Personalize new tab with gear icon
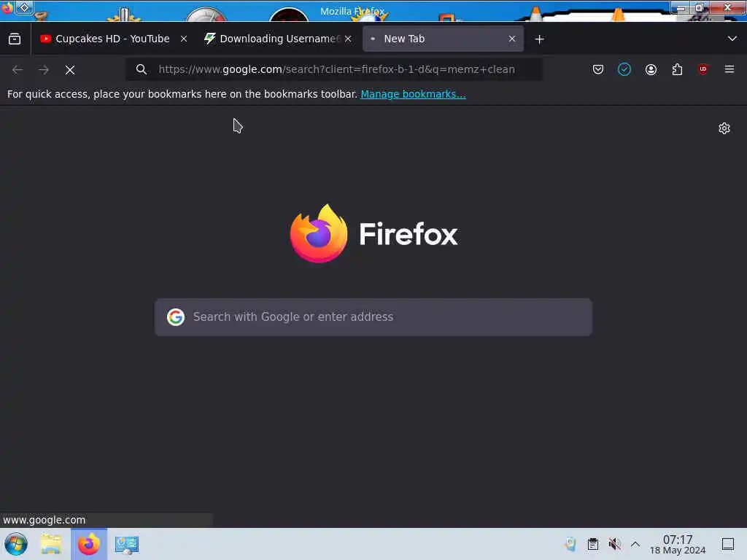 pos(724,128)
